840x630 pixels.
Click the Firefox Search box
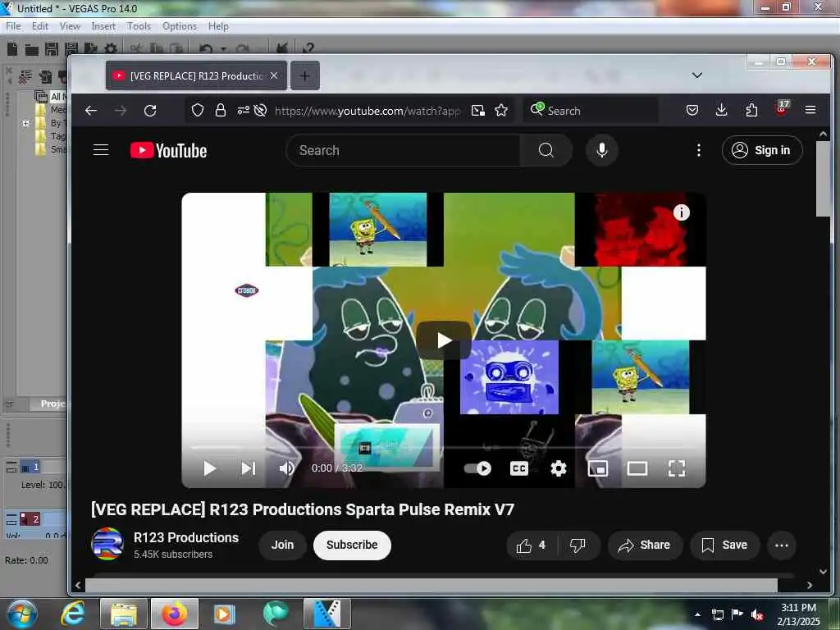coord(591,111)
